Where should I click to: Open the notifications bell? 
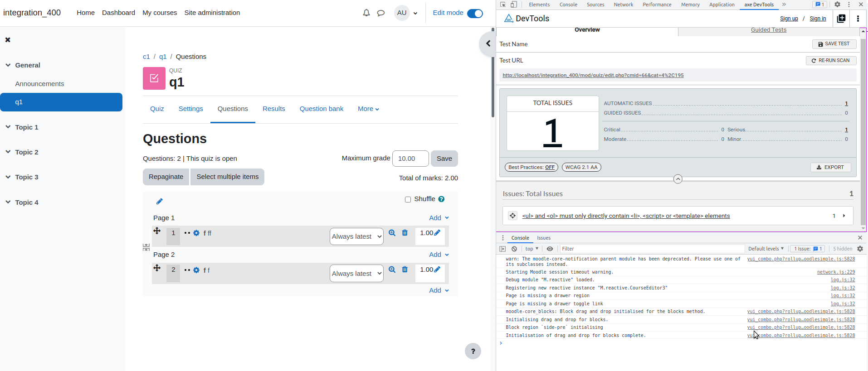pyautogui.click(x=366, y=13)
